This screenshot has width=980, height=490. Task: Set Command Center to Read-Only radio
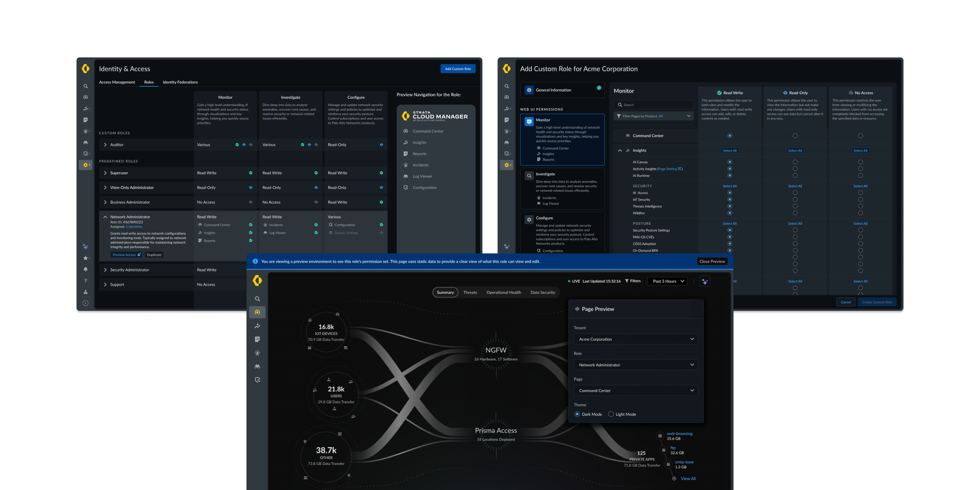(x=795, y=136)
